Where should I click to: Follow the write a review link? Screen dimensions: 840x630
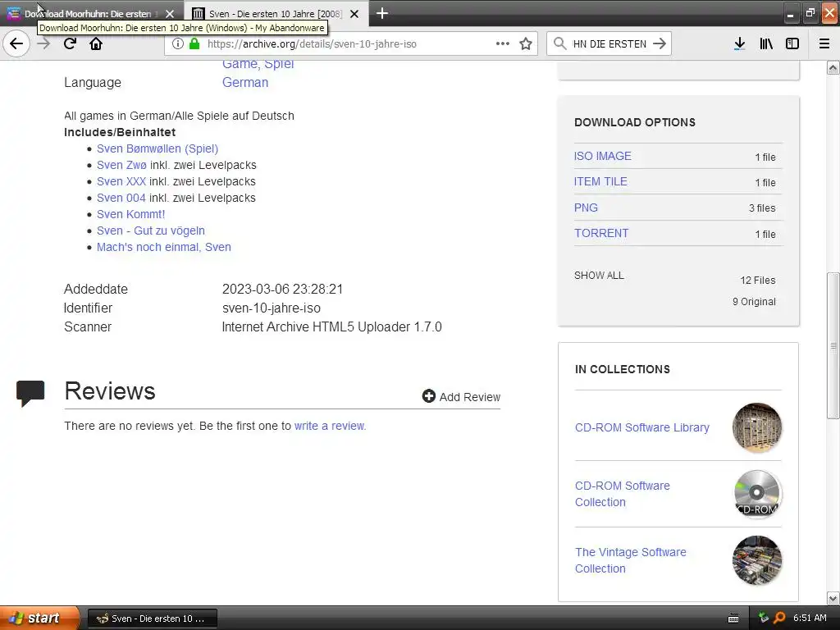click(x=330, y=426)
